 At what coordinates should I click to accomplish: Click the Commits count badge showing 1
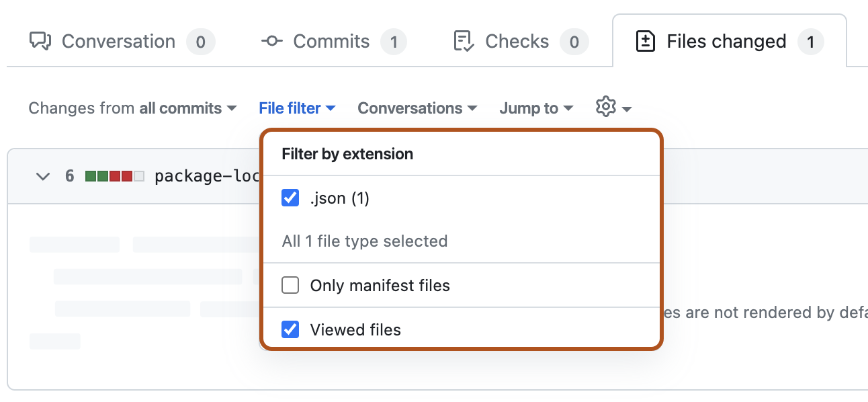click(x=394, y=42)
